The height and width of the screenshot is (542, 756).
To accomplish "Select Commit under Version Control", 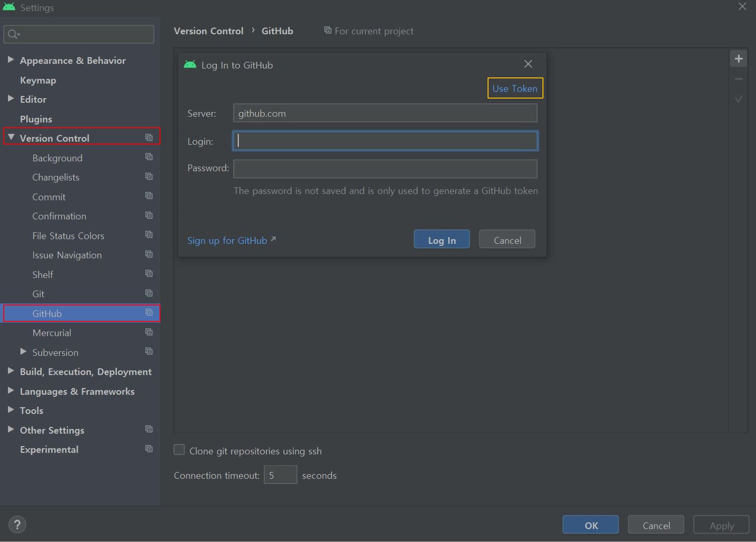I will (x=49, y=197).
